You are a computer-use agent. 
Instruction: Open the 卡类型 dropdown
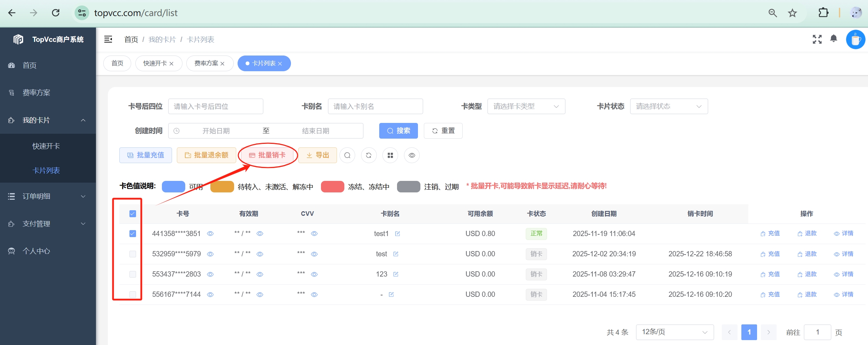[x=526, y=107]
